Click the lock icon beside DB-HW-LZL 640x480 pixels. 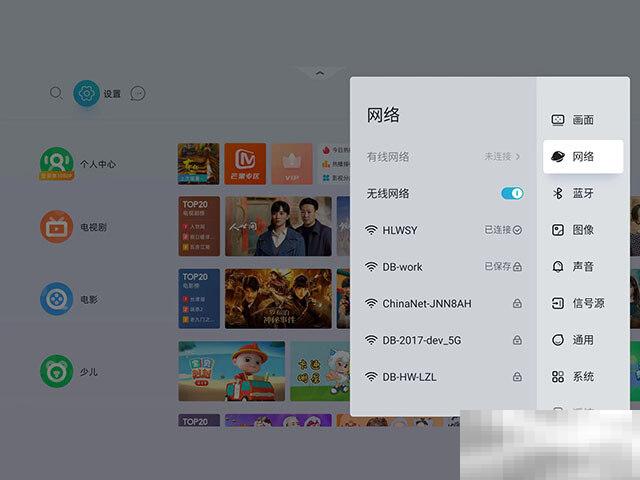517,376
